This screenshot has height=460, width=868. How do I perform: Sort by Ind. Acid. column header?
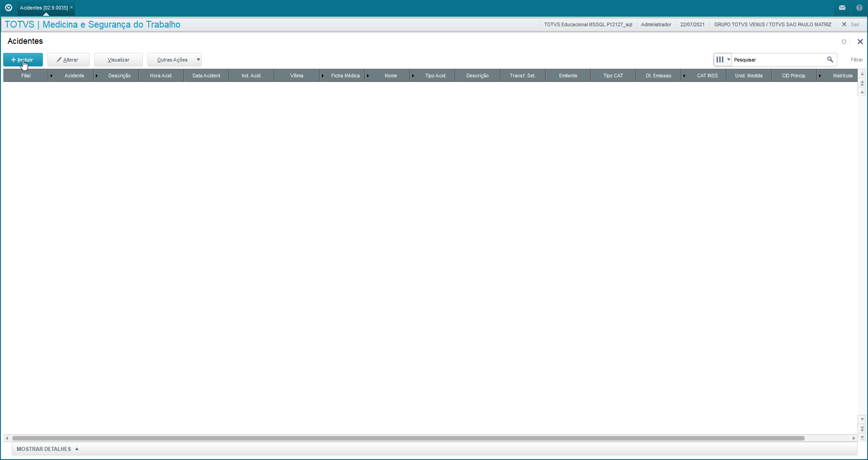tap(251, 76)
